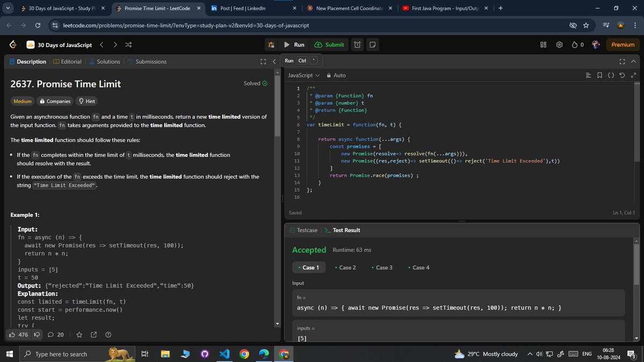Screen dimensions: 644x362
Task: Open the sticky notes icon beside the timer
Action: (372, 45)
